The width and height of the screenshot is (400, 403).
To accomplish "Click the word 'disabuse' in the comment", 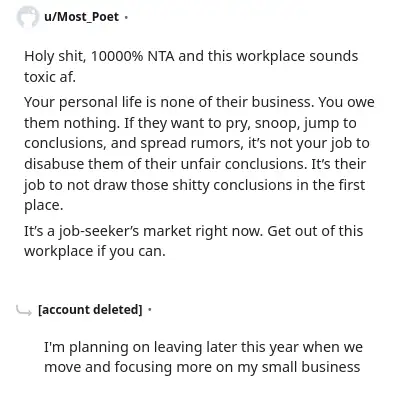I will (54, 164).
